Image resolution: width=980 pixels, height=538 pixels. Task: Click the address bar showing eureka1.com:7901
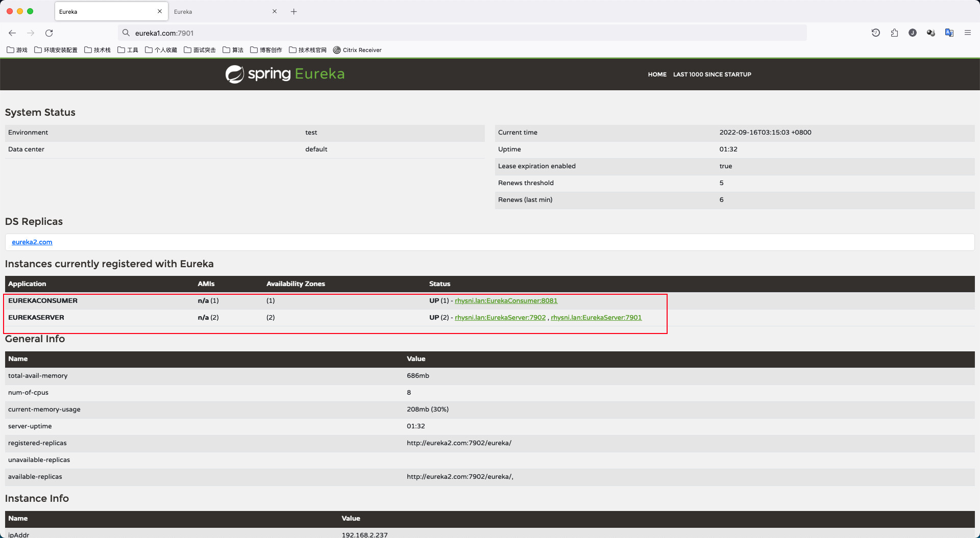click(462, 33)
